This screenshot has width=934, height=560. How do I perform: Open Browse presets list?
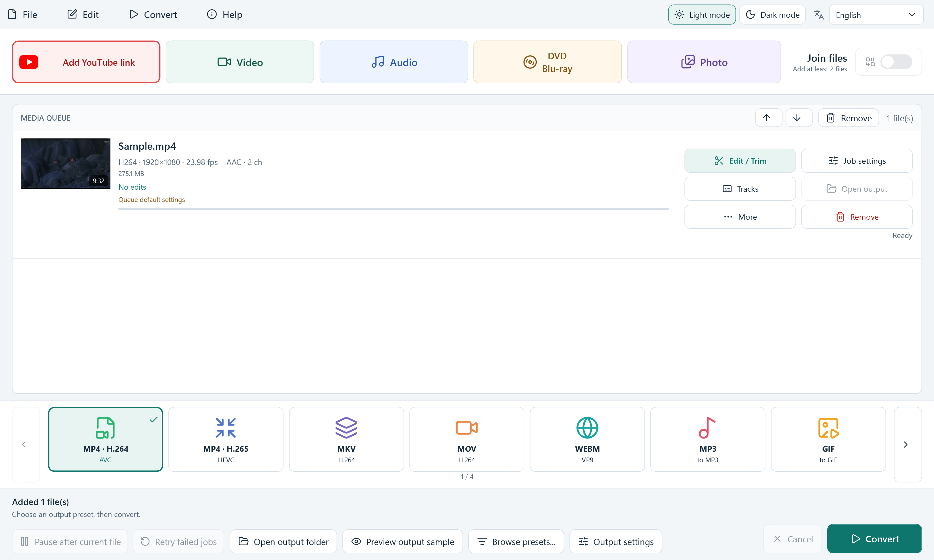click(516, 542)
